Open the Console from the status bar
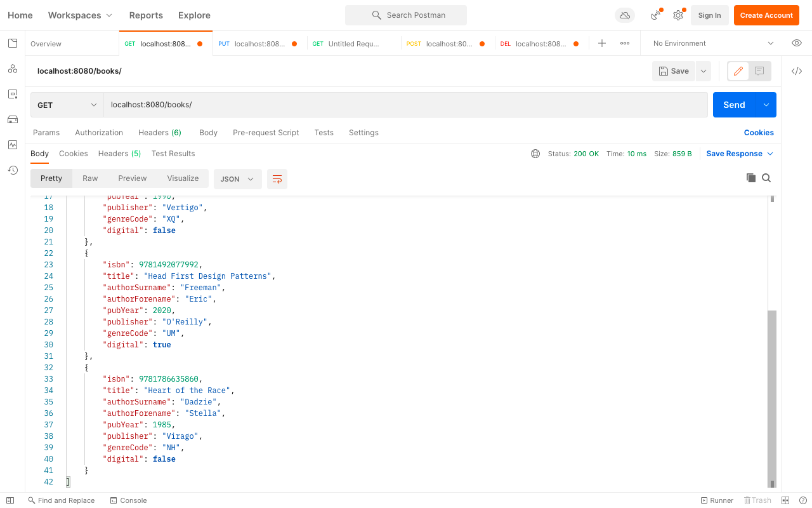Viewport: 812px width, 508px height. pos(129,500)
